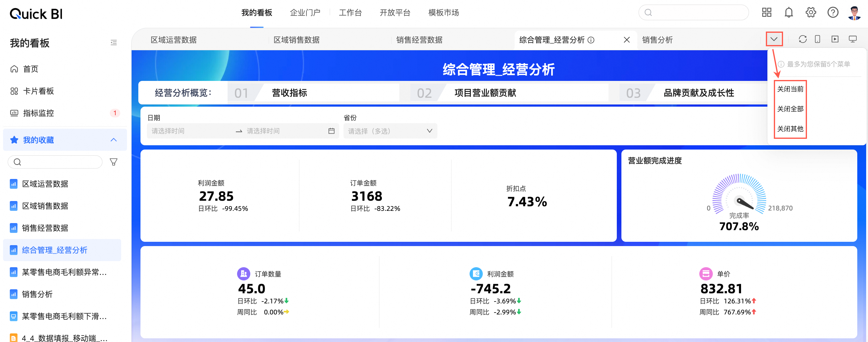
Task: Collapse the sidebar menu icon
Action: [113, 43]
